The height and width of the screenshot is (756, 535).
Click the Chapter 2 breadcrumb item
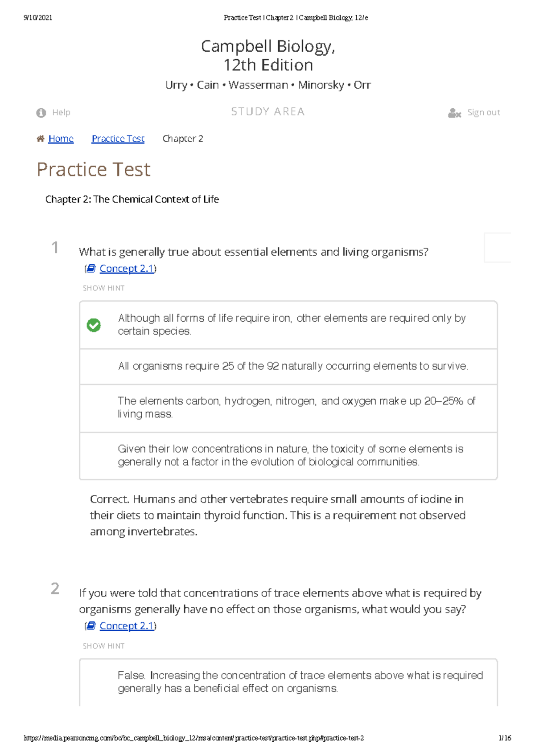point(183,139)
